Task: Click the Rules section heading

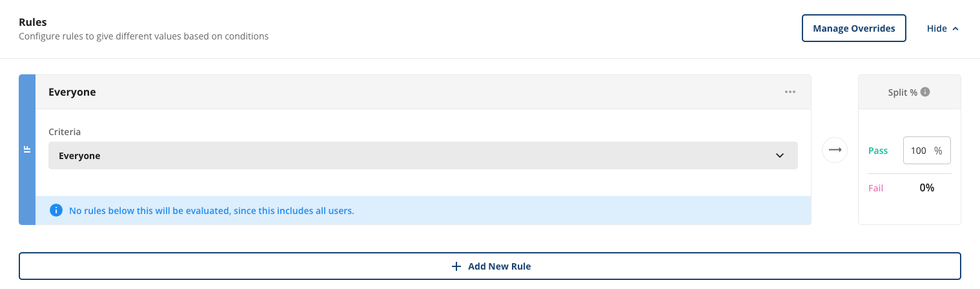Action: coord(33,22)
